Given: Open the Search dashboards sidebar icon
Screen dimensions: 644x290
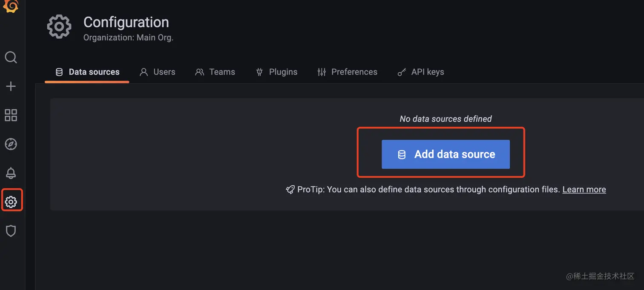Looking at the screenshot, I should (x=11, y=57).
